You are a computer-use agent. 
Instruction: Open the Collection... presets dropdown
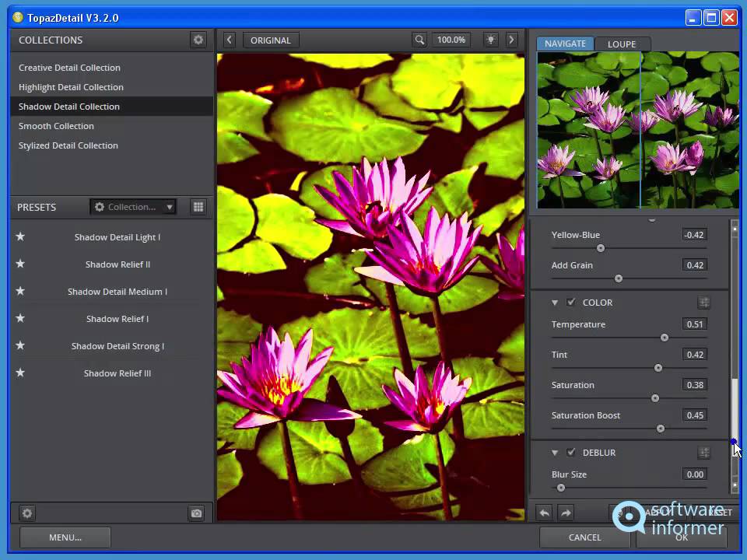(133, 207)
